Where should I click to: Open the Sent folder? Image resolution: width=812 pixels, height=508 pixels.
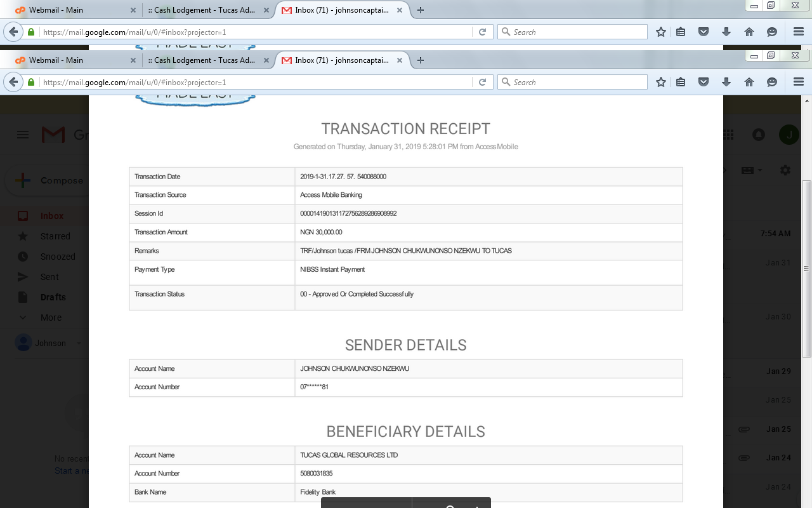(49, 277)
